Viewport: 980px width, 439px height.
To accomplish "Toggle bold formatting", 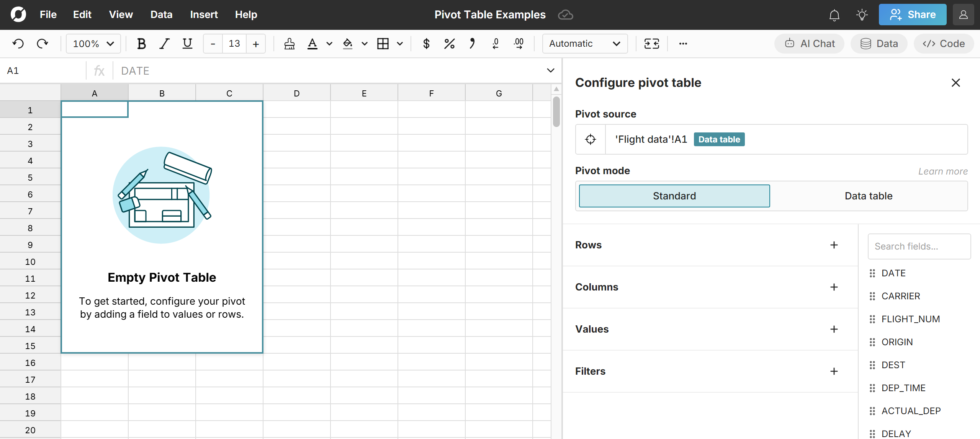I will (141, 44).
